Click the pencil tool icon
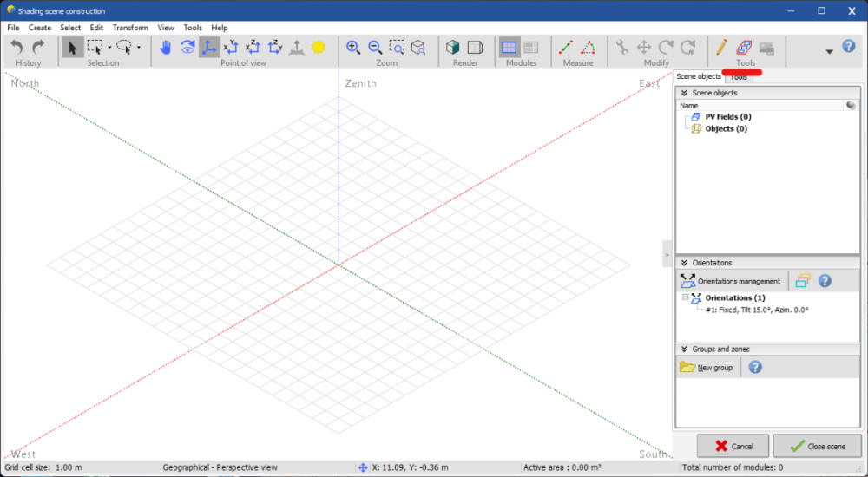 coord(722,48)
